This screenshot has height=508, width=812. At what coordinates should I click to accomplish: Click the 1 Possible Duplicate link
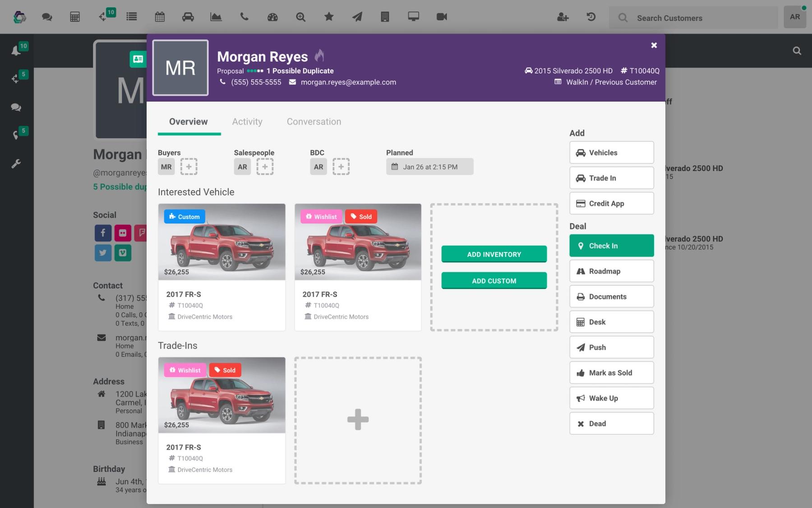pyautogui.click(x=300, y=71)
